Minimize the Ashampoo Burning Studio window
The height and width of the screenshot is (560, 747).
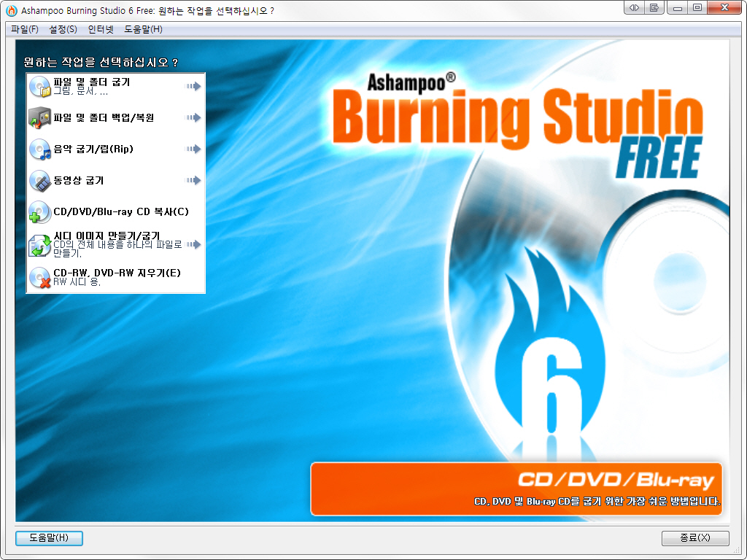[678, 7]
